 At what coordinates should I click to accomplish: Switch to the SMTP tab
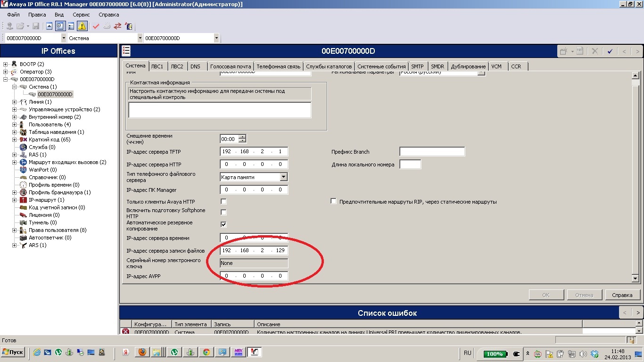(417, 66)
